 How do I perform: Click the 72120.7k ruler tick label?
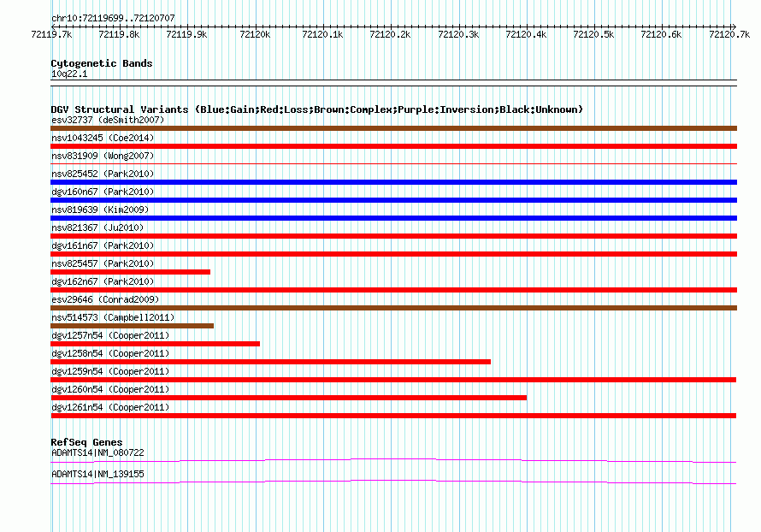point(729,34)
